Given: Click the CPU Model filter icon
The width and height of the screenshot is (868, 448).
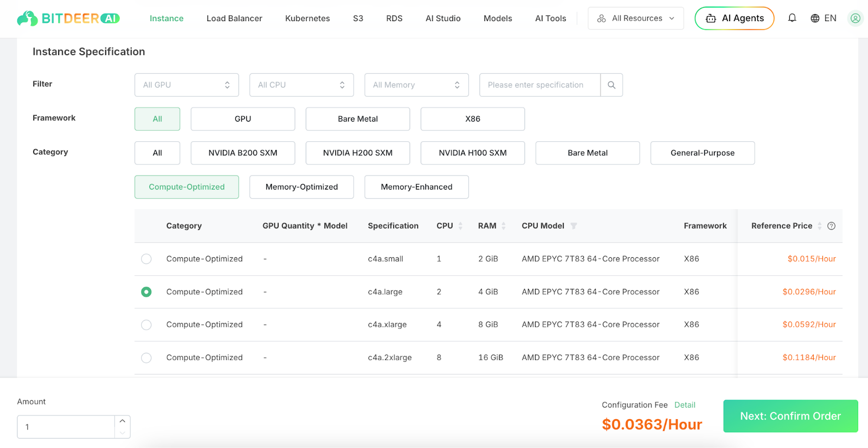Looking at the screenshot, I should click(573, 226).
